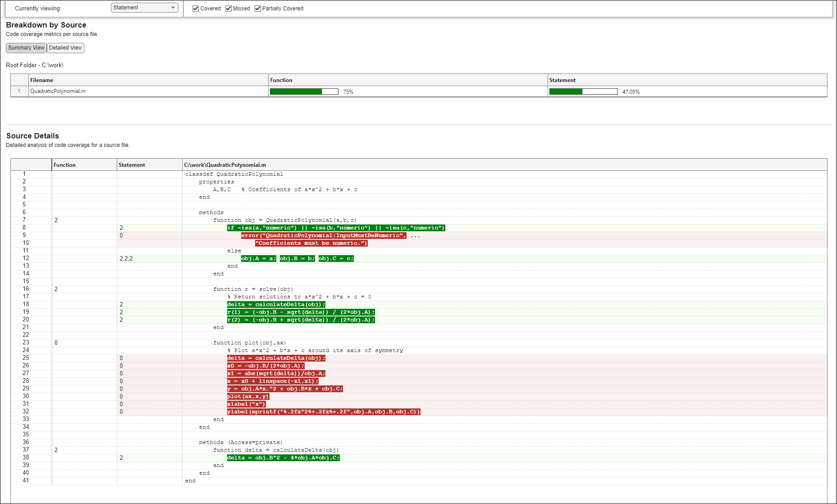This screenshot has height=504, width=837.
Task: Click the Filename column header
Action: 42,80
